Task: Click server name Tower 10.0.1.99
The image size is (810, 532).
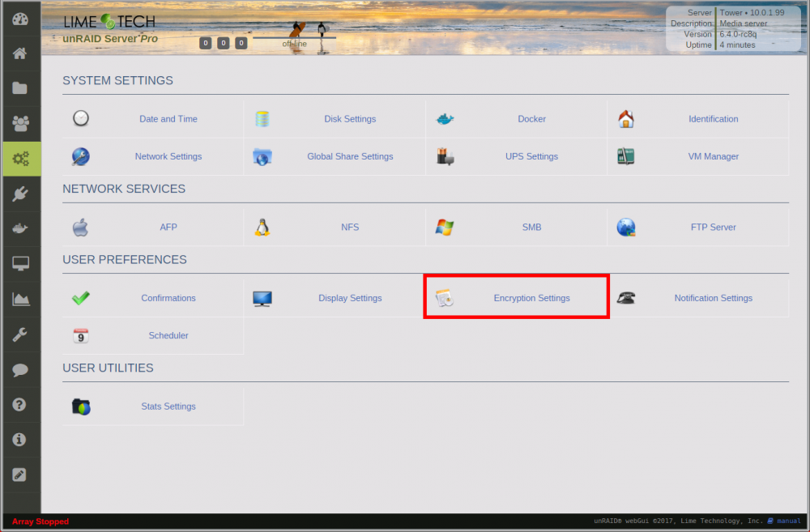Action: [752, 12]
